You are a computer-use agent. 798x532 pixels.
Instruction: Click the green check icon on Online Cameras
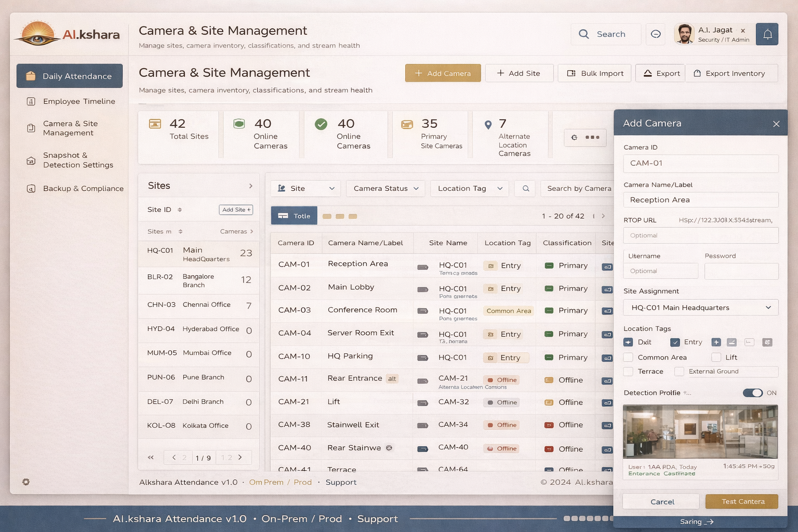[321, 124]
